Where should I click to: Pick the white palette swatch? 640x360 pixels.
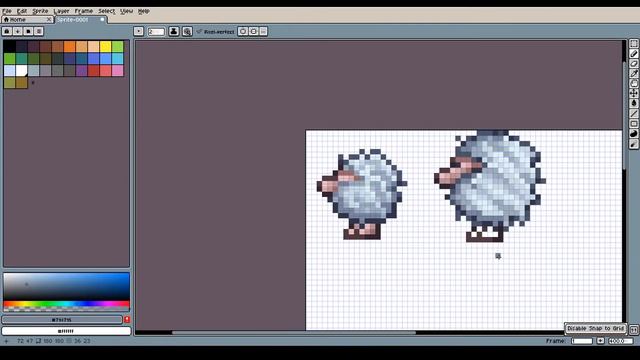click(22, 70)
